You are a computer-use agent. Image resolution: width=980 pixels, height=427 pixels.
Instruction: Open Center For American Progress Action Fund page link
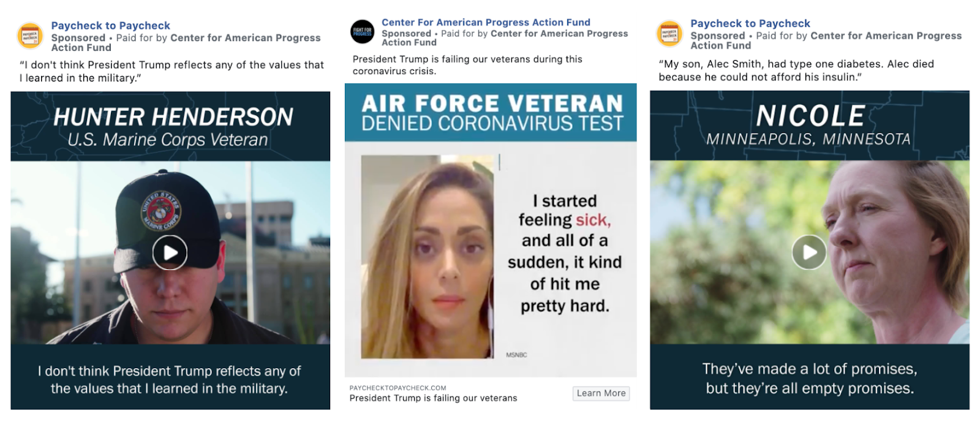[x=486, y=22]
